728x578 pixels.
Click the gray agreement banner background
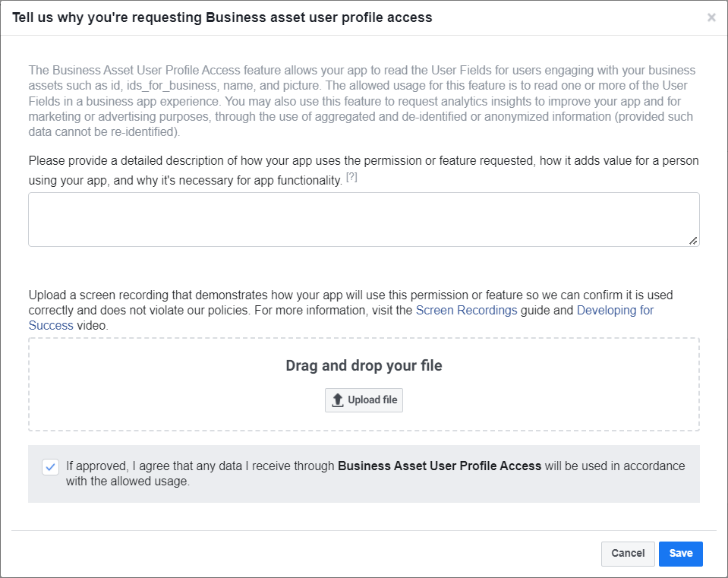(455, 492)
